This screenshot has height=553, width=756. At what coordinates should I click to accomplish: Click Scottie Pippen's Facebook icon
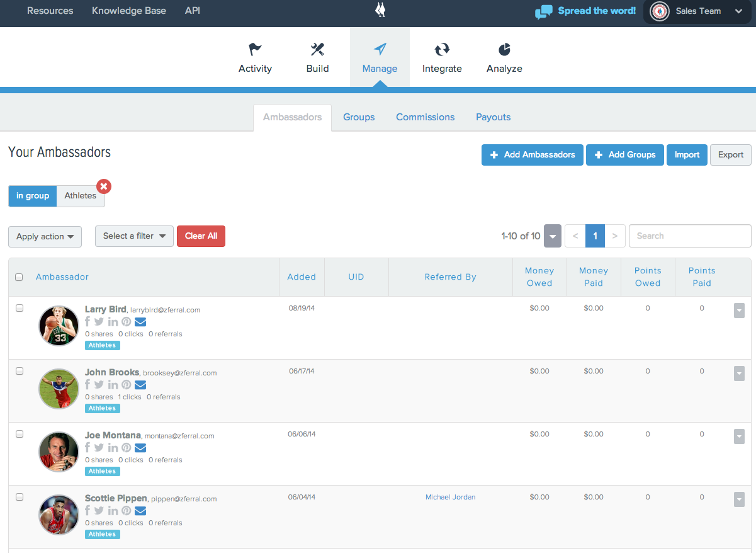(87, 511)
